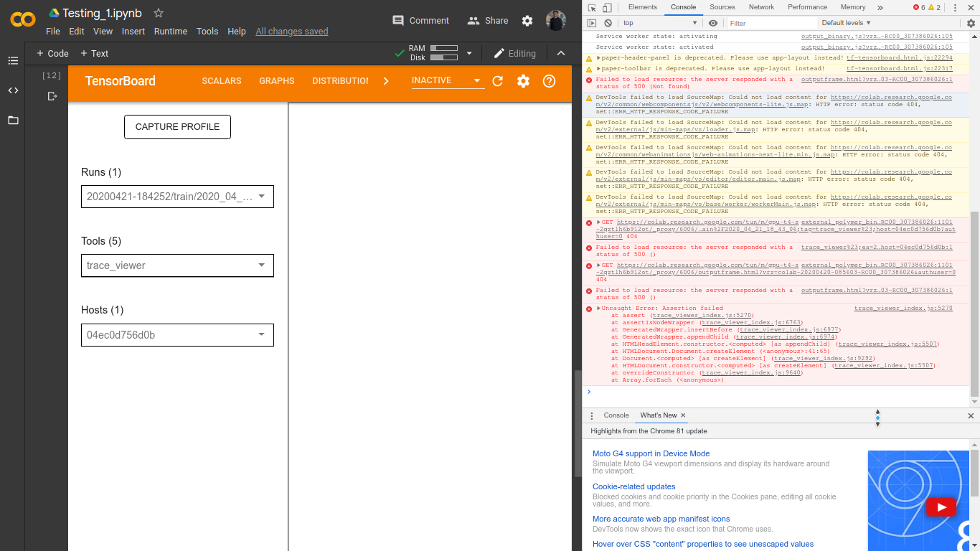Open the user account avatar
This screenshot has height=551, width=980.
click(556, 21)
